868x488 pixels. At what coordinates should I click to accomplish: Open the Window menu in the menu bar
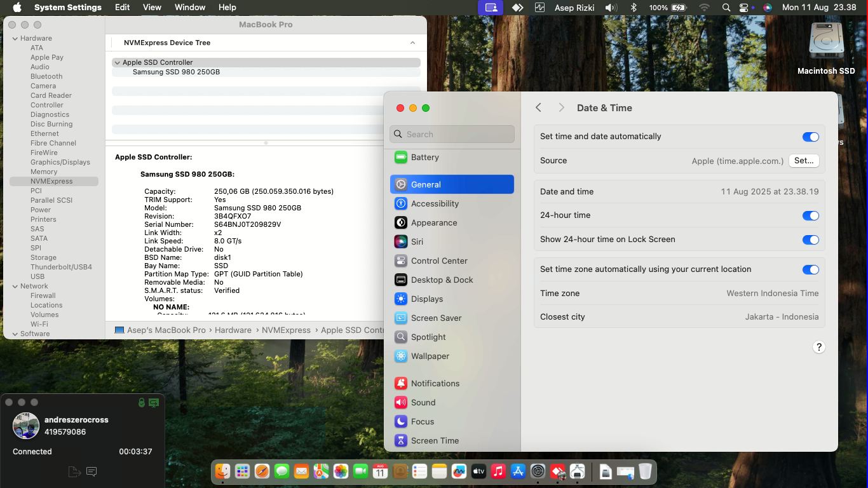pyautogui.click(x=189, y=8)
